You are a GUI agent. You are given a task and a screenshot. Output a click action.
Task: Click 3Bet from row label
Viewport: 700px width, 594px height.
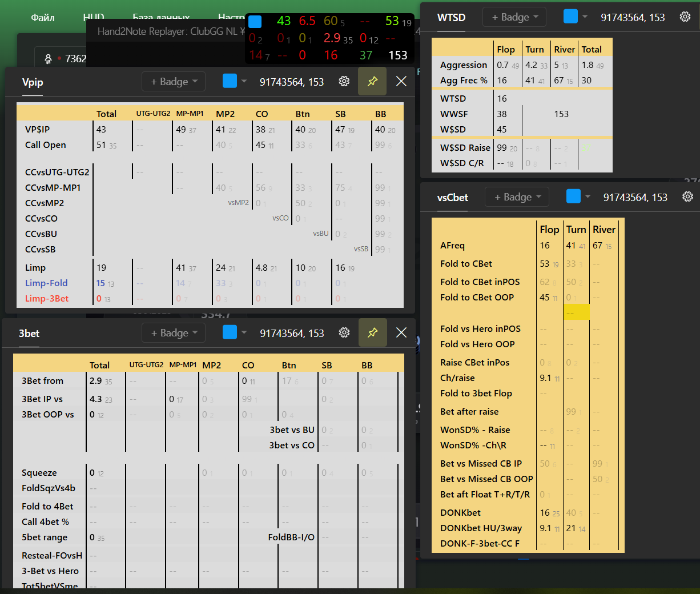43,381
